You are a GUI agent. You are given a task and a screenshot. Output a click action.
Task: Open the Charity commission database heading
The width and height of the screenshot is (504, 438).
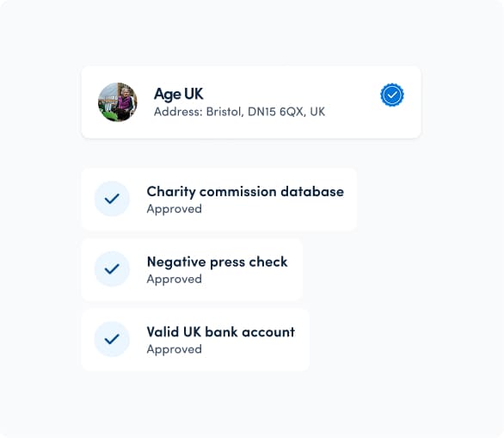click(245, 192)
